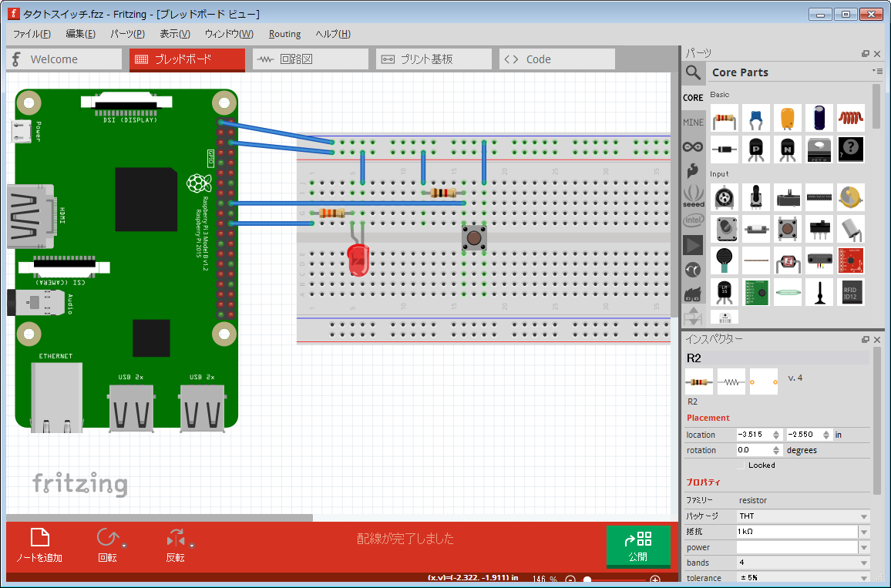
Task: Pick the blue ceramic capacitor part
Action: click(756, 118)
